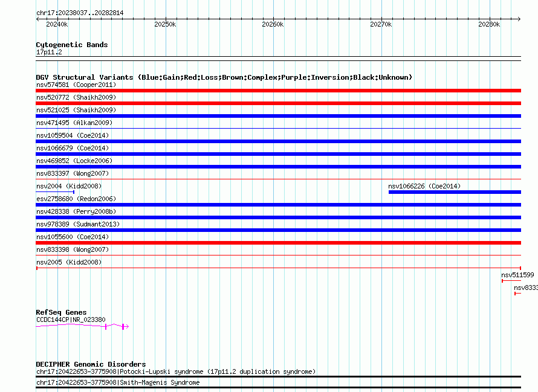Click the 20250k ruler tick label
The height and width of the screenshot is (392, 538).
pyautogui.click(x=165, y=24)
